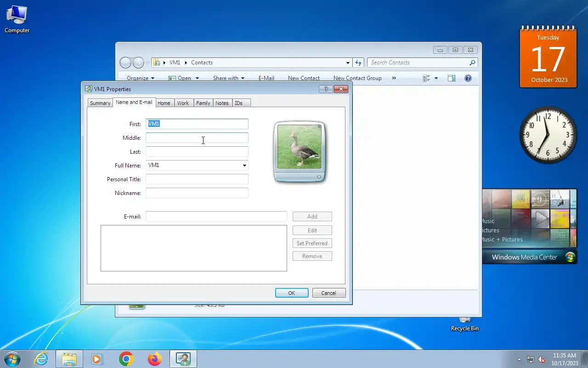Click the help icon in Contacts window
588x368 pixels.
coord(468,78)
